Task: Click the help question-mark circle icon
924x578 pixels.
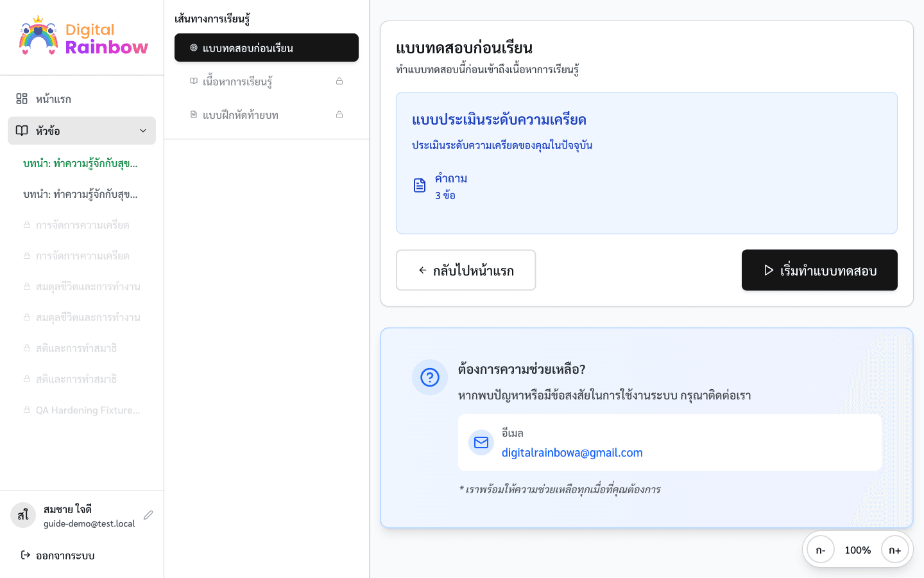Action: pos(430,377)
